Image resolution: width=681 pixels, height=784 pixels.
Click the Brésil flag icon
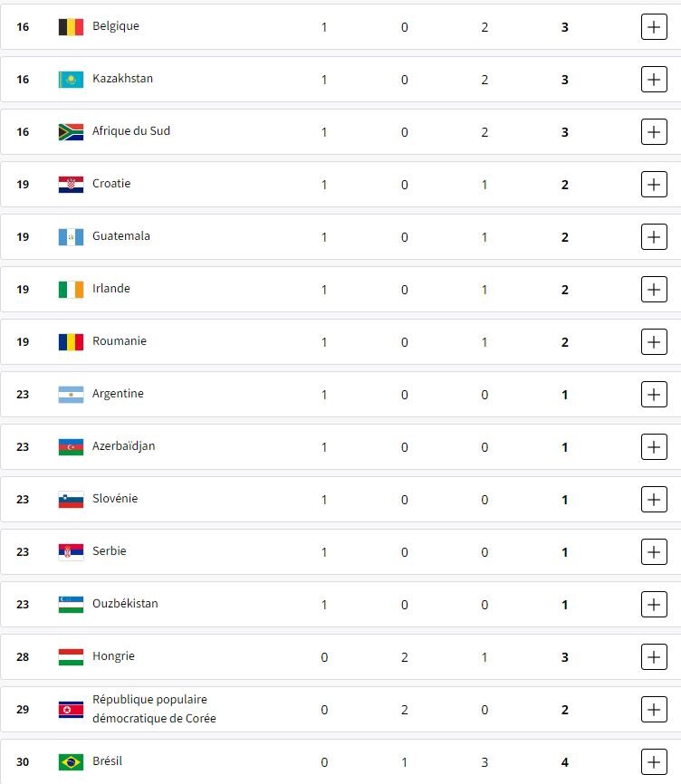(x=71, y=762)
